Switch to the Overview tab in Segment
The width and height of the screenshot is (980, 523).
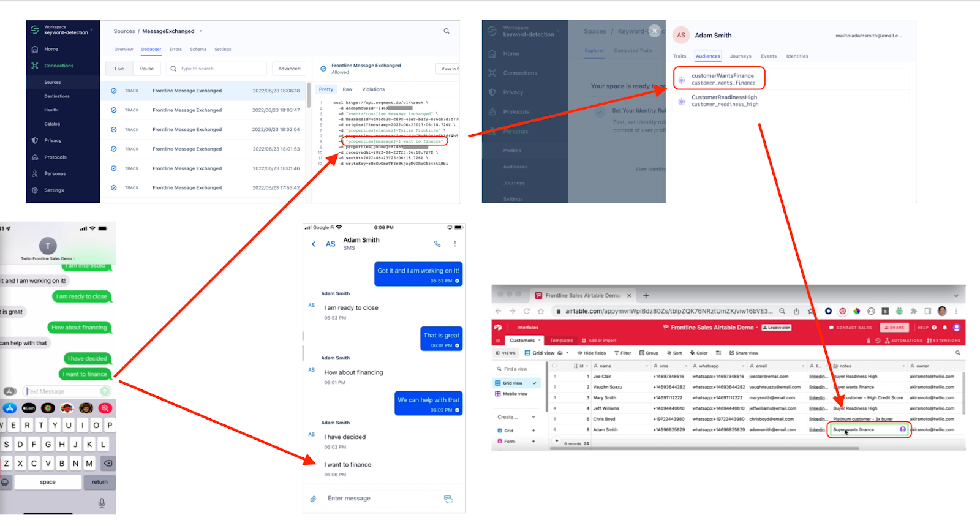[x=124, y=49]
